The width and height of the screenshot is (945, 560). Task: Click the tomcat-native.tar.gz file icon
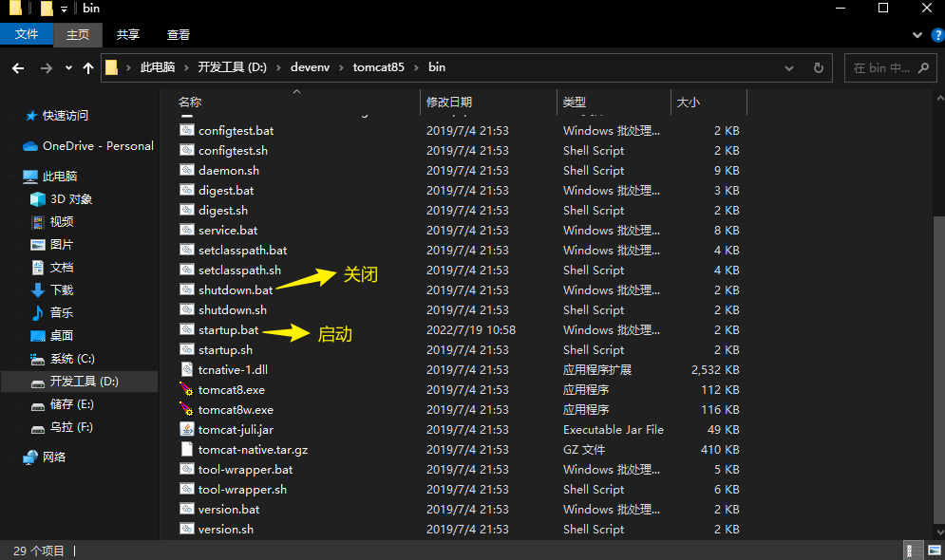pyautogui.click(x=187, y=449)
